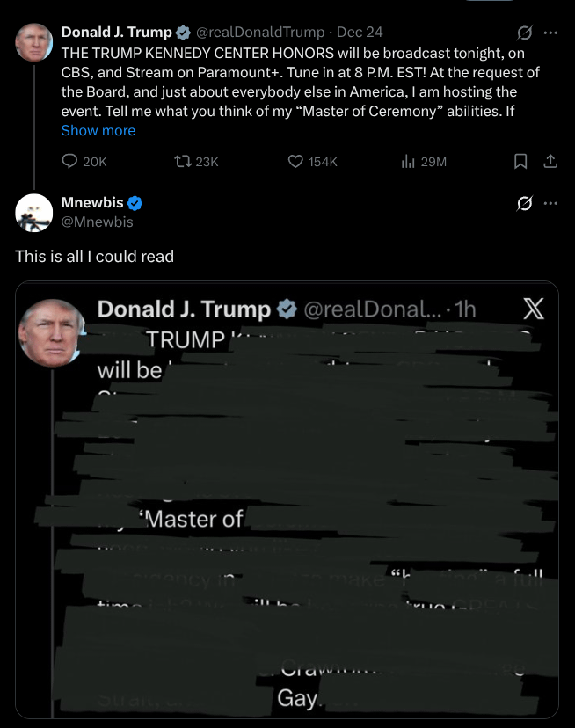
Task: Bookmark Donald J. Trump's tweet
Action: click(x=520, y=161)
